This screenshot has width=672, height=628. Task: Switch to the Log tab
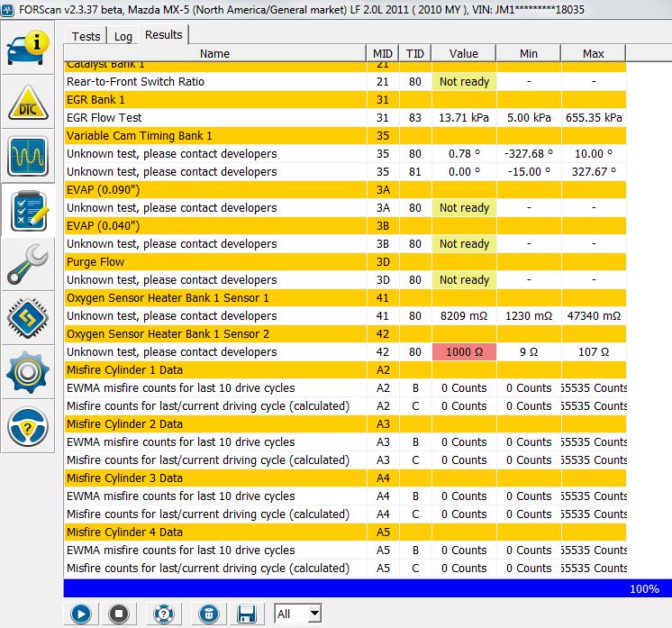(x=123, y=36)
